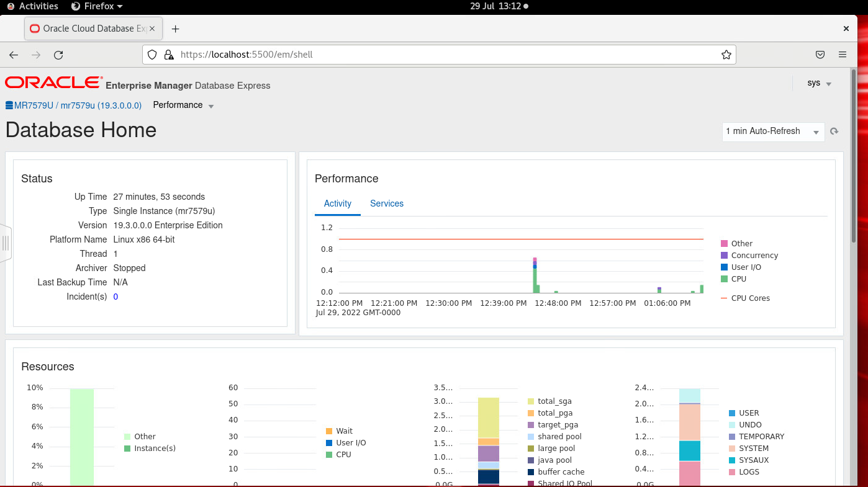The width and height of the screenshot is (868, 487).
Task: Open the clock showing 29 Jul 13:12
Action: (x=499, y=6)
